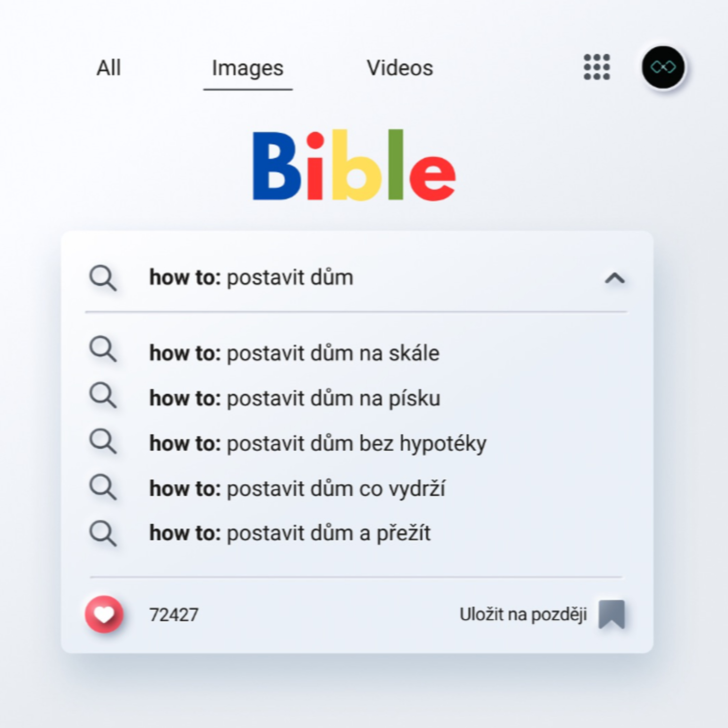Open the apps grid icon

click(596, 67)
